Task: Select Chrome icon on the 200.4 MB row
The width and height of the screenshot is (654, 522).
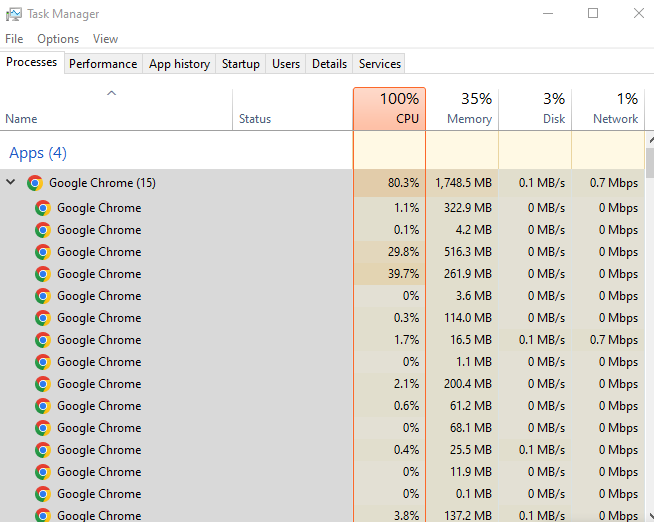Action: 43,384
